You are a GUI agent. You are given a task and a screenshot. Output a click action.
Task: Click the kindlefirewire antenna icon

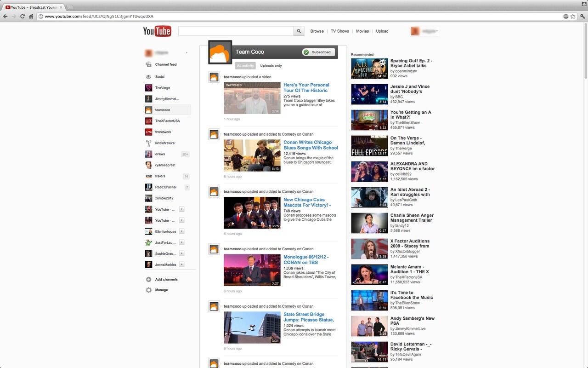pyautogui.click(x=148, y=143)
